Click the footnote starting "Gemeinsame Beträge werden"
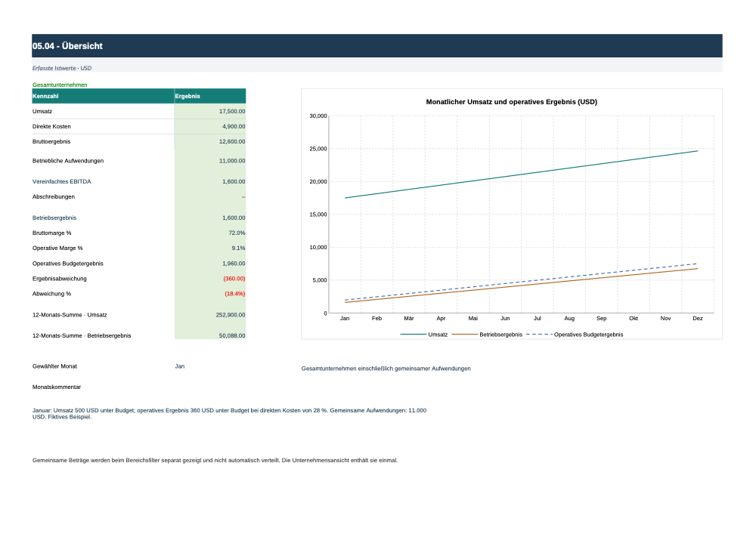Image resolution: width=756 pixels, height=534 pixels. tap(215, 460)
